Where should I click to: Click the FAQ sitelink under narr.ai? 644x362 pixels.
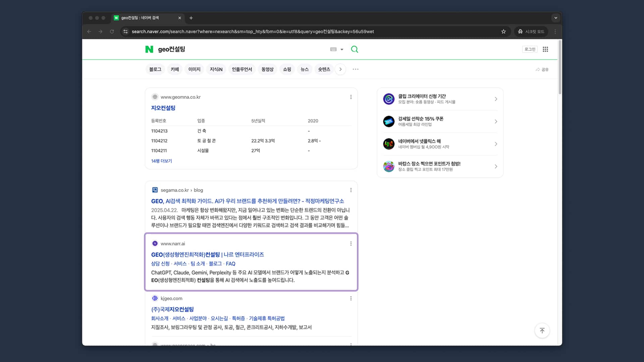230,264
